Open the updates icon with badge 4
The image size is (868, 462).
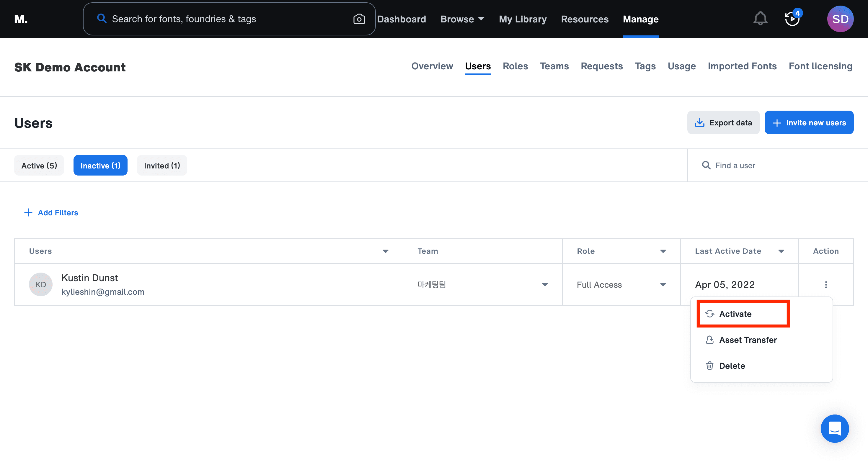click(792, 19)
